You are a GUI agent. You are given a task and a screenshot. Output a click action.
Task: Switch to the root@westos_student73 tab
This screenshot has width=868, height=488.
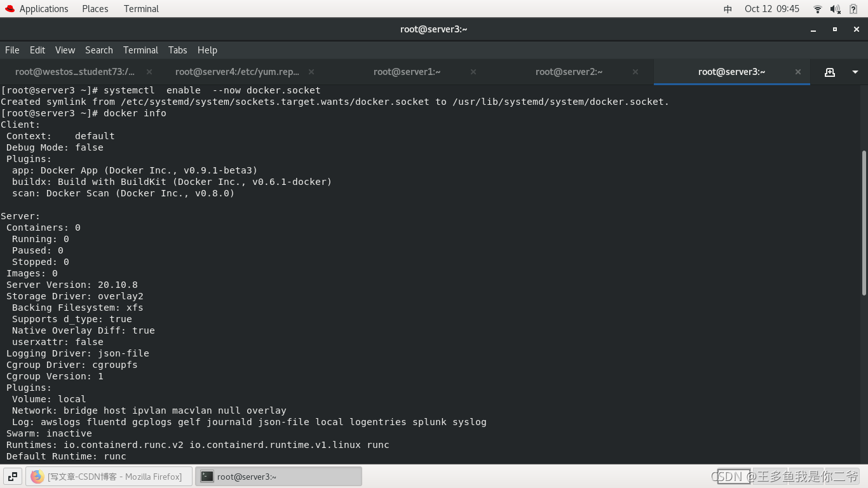pos(75,72)
